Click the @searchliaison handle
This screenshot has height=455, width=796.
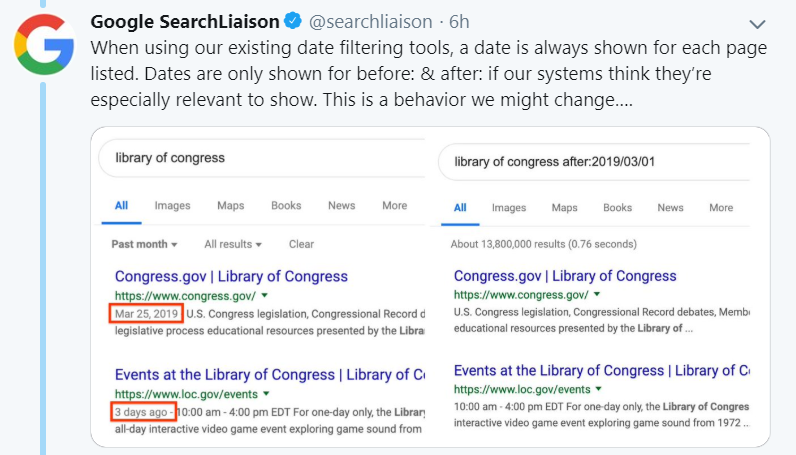pyautogui.click(x=371, y=22)
